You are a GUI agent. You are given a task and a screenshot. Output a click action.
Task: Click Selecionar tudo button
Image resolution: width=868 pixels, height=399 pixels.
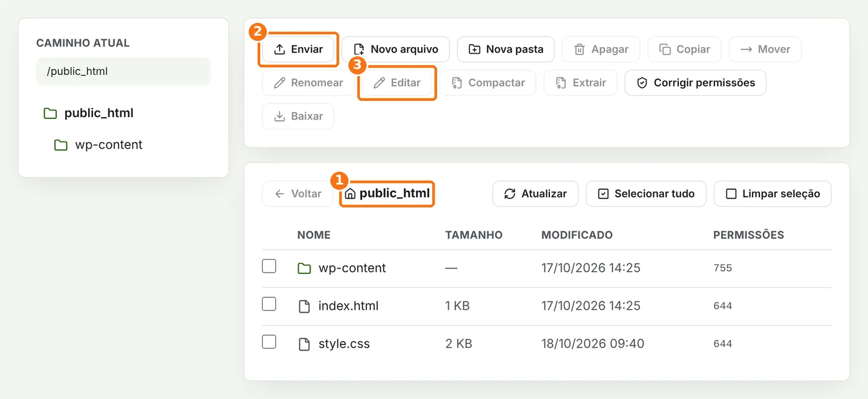click(646, 193)
